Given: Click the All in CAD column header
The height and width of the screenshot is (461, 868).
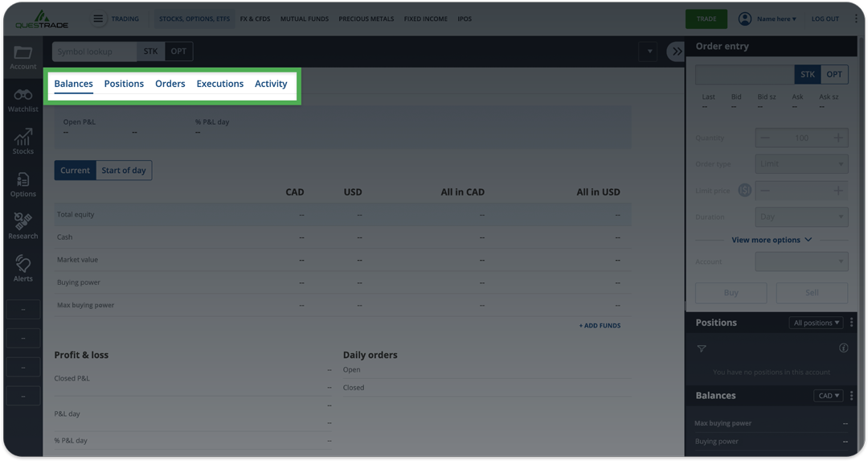Looking at the screenshot, I should coord(462,192).
